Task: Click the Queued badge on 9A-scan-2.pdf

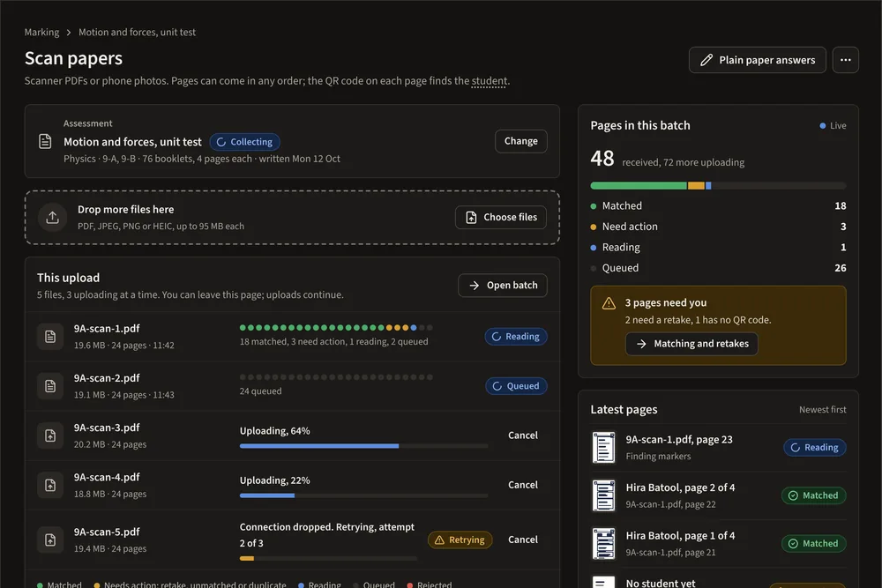Action: pyautogui.click(x=516, y=385)
